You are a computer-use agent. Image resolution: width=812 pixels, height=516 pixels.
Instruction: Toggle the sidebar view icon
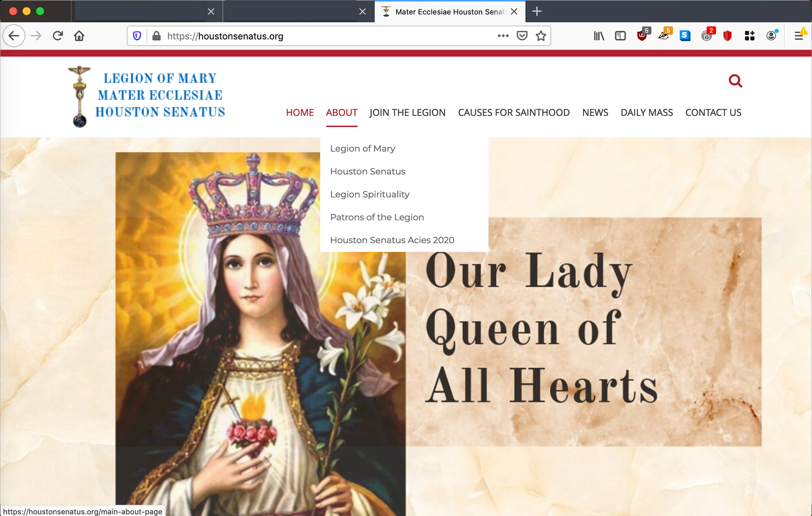(x=620, y=36)
